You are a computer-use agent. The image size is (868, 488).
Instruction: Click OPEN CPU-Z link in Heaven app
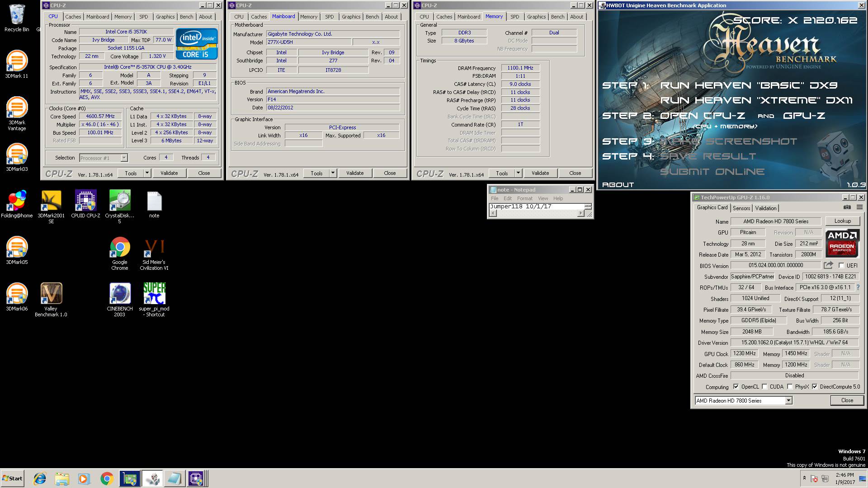coord(702,116)
